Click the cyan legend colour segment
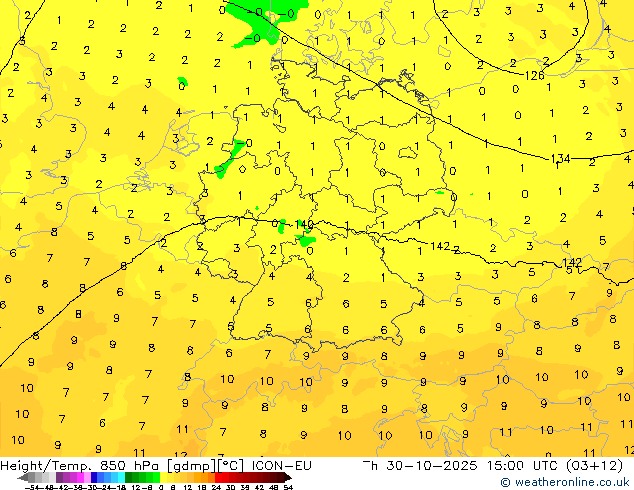The height and width of the screenshot is (490, 634). (x=121, y=477)
